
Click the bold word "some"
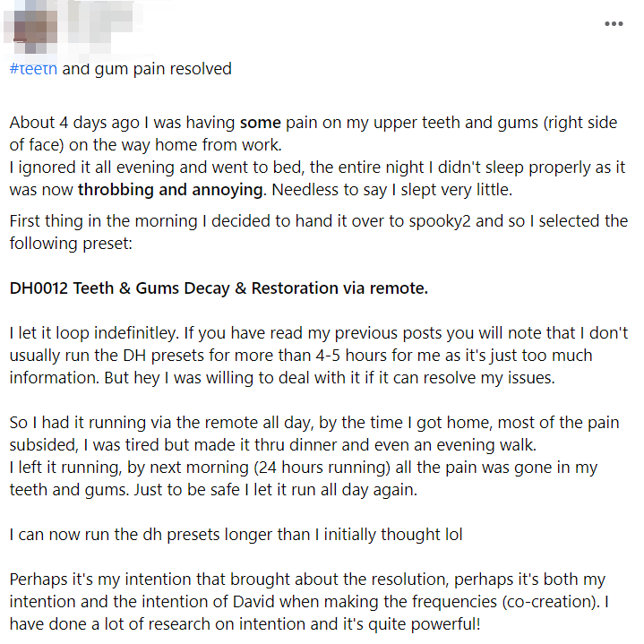(x=260, y=123)
